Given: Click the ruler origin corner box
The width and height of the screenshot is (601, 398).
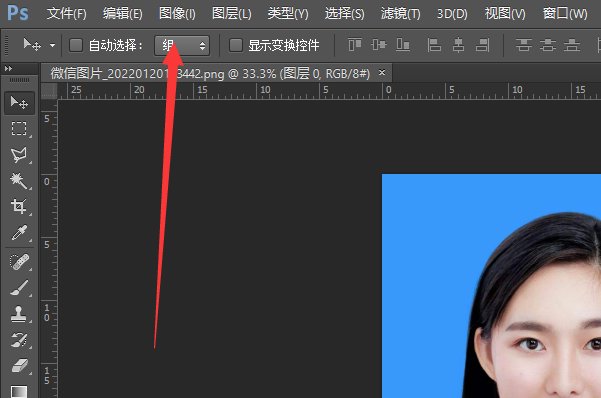Looking at the screenshot, I should click(49, 91).
